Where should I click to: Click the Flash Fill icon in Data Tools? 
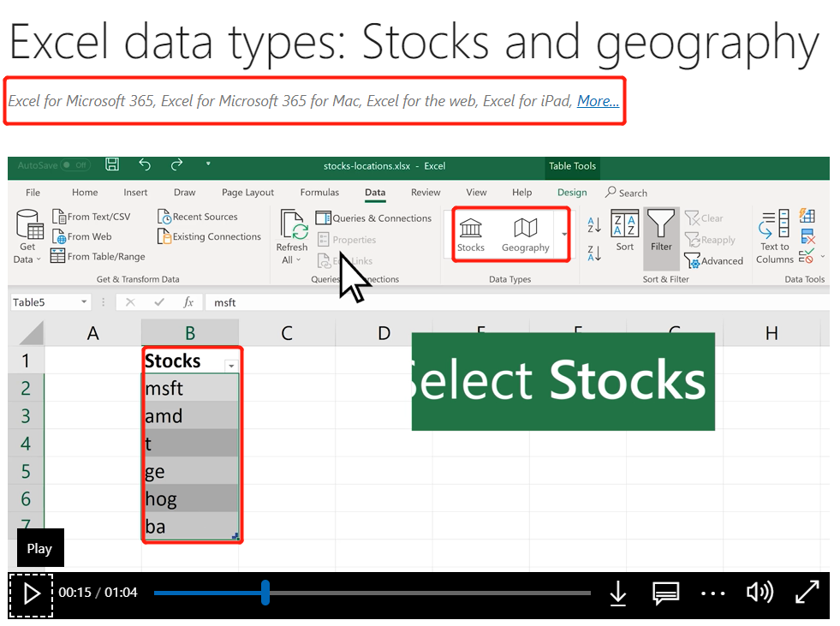coord(807,216)
